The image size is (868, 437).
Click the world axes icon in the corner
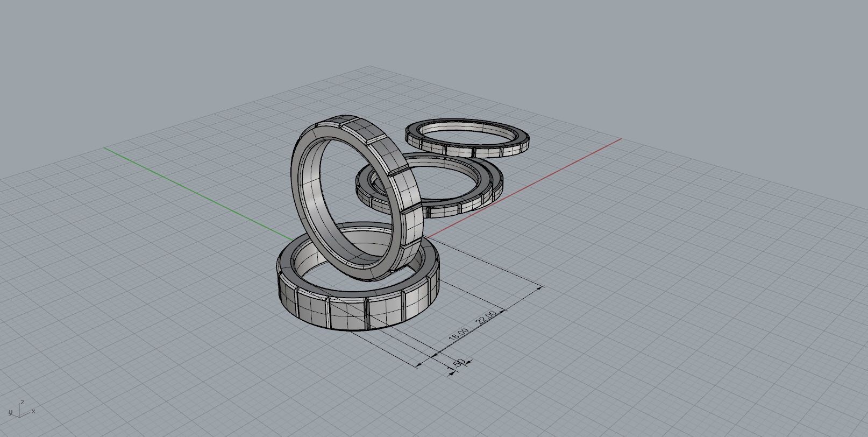pos(22,409)
